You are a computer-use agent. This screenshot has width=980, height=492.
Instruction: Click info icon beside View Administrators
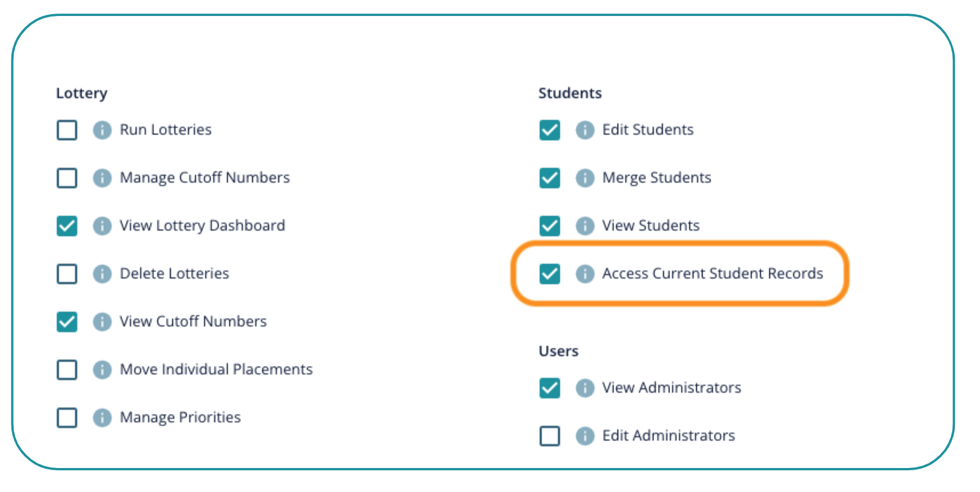point(584,388)
